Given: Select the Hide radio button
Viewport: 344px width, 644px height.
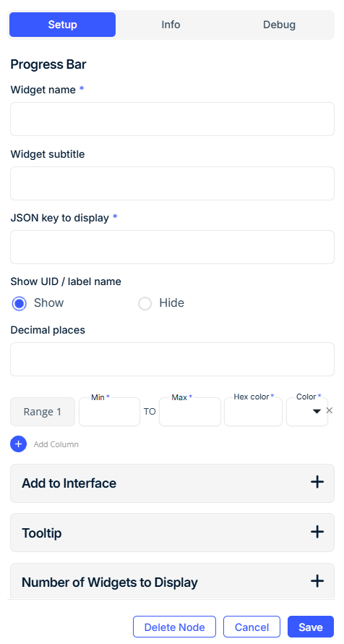Looking at the screenshot, I should pos(145,304).
